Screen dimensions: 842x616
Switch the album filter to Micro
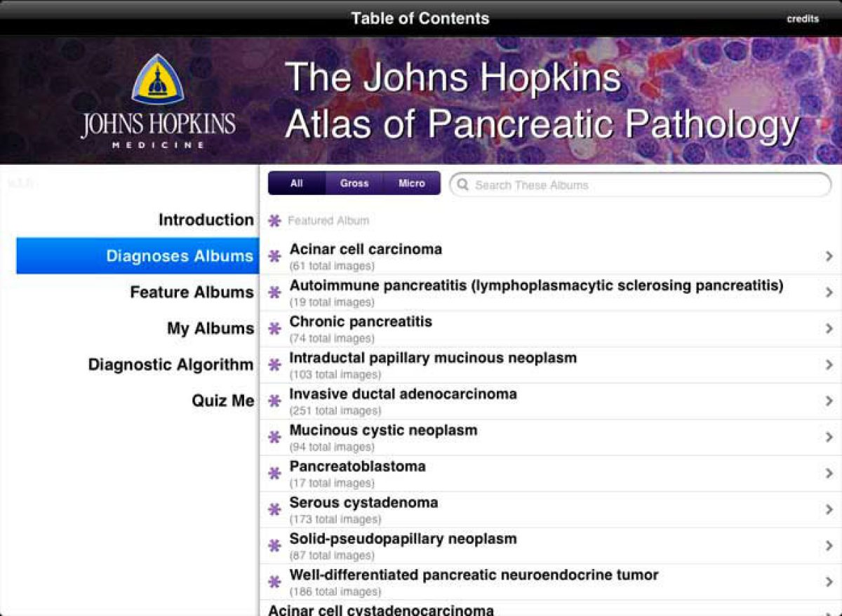[411, 183]
